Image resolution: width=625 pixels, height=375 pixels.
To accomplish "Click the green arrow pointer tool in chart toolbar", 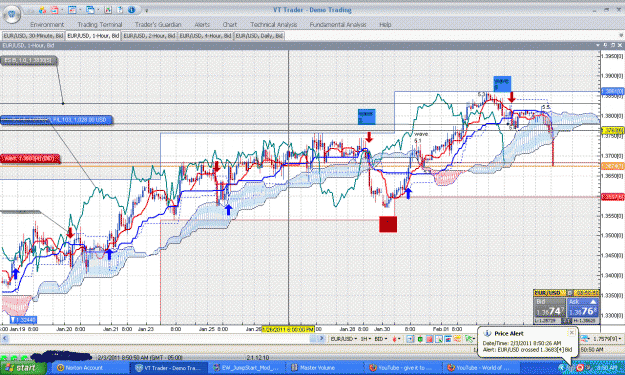I will (x=469, y=339).
